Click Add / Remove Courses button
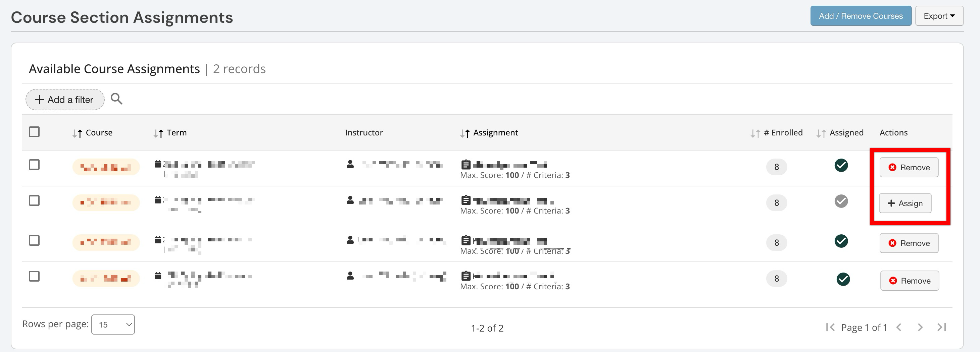Screen dimensions: 980x352 tap(861, 16)
